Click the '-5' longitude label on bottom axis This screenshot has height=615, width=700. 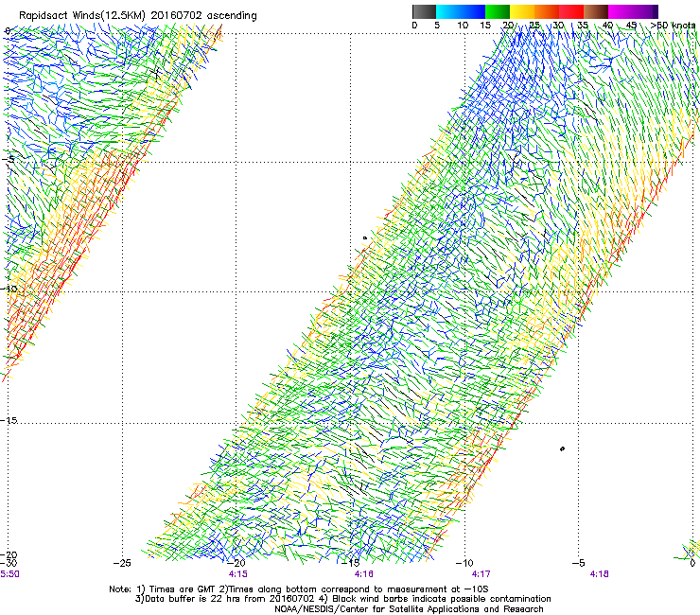[579, 563]
